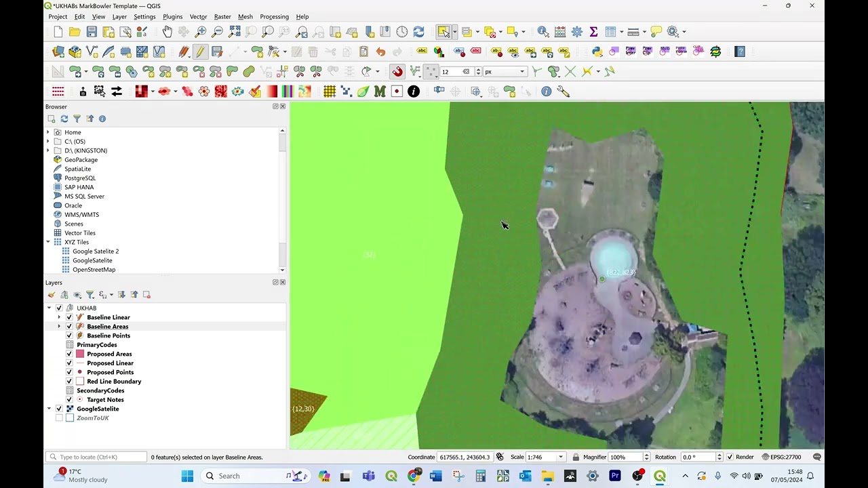This screenshot has height=488, width=868.
Task: Toggle the Render checkbox in status bar
Action: (x=730, y=457)
